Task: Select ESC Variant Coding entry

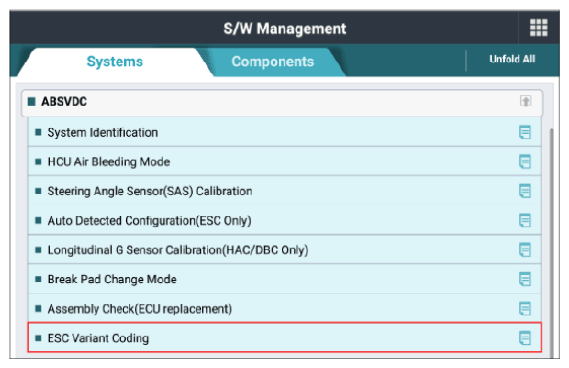Action: 284,338
